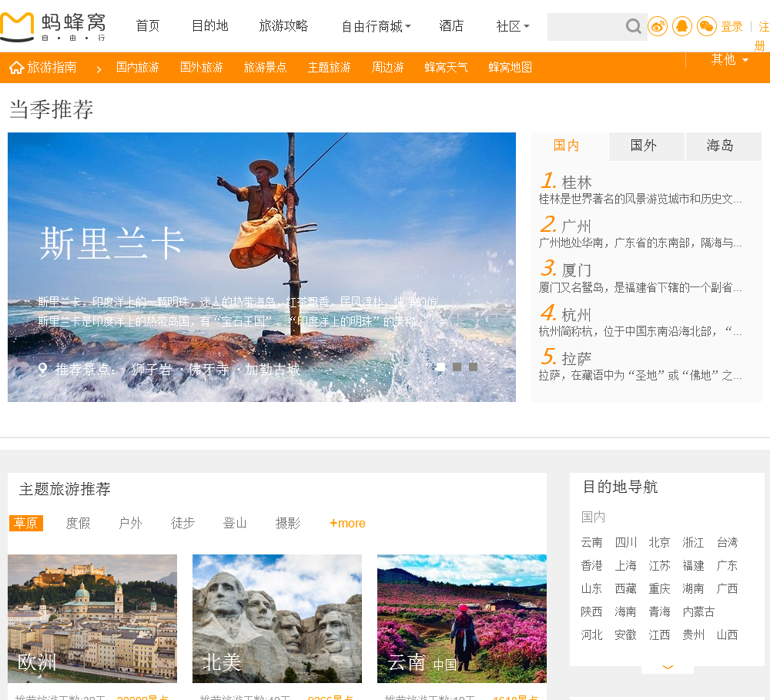Open the 拉萨 ranked destination
Viewport: 770px width, 700px height.
click(x=577, y=359)
